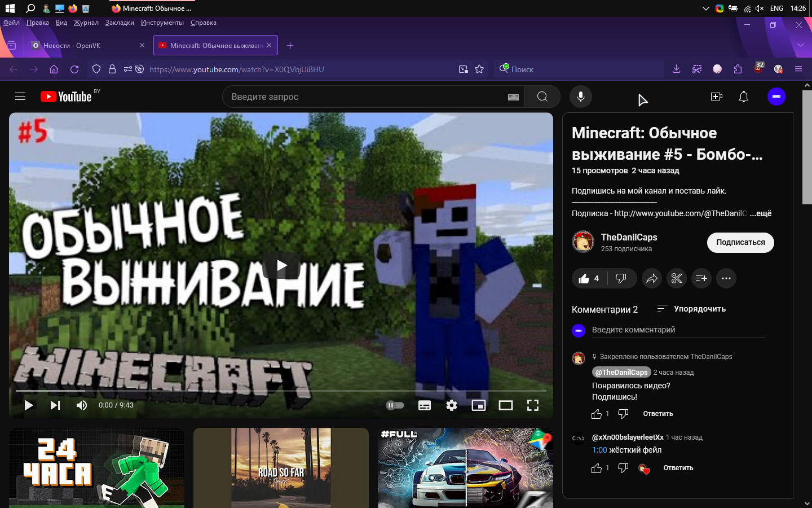Toggle subtitles in the video player

point(425,405)
